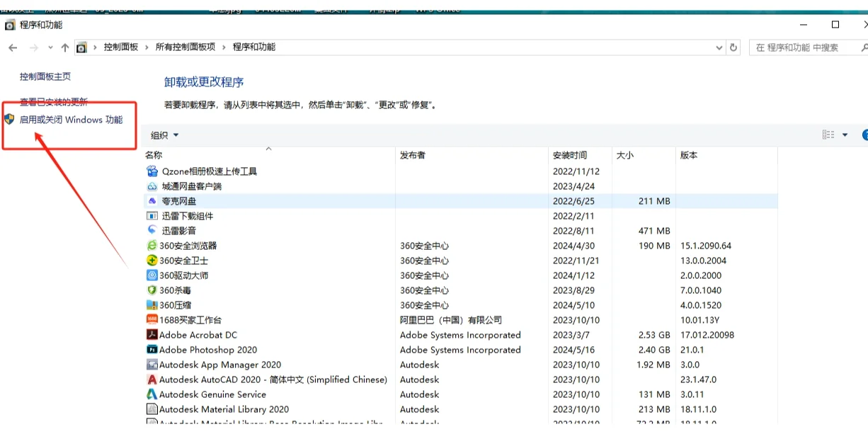Expand chevron after 所有控制面板项 in breadcrumb

(224, 47)
